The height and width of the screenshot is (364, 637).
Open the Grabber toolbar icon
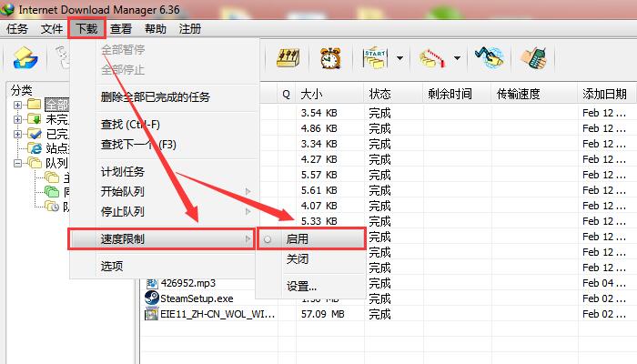pyautogui.click(x=490, y=58)
